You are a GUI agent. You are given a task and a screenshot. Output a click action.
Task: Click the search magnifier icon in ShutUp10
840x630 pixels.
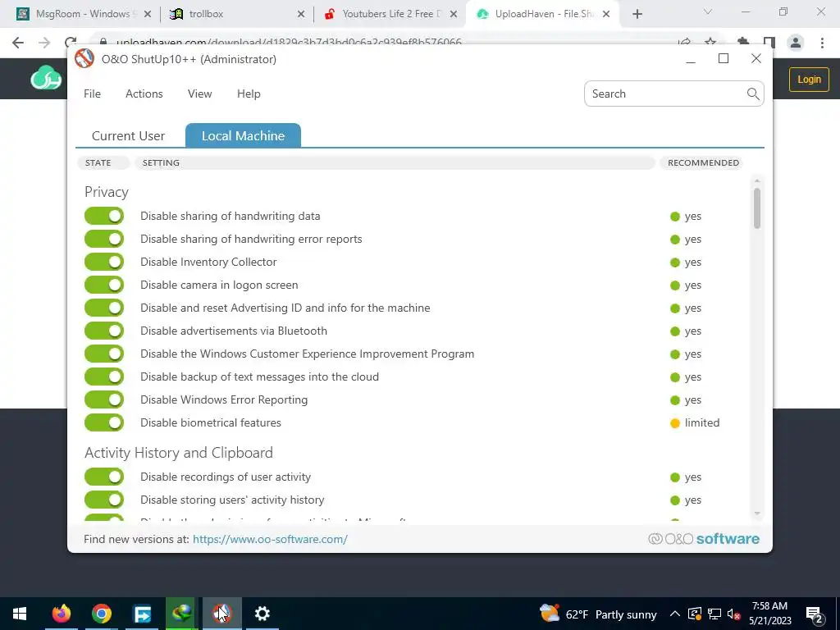click(x=753, y=94)
